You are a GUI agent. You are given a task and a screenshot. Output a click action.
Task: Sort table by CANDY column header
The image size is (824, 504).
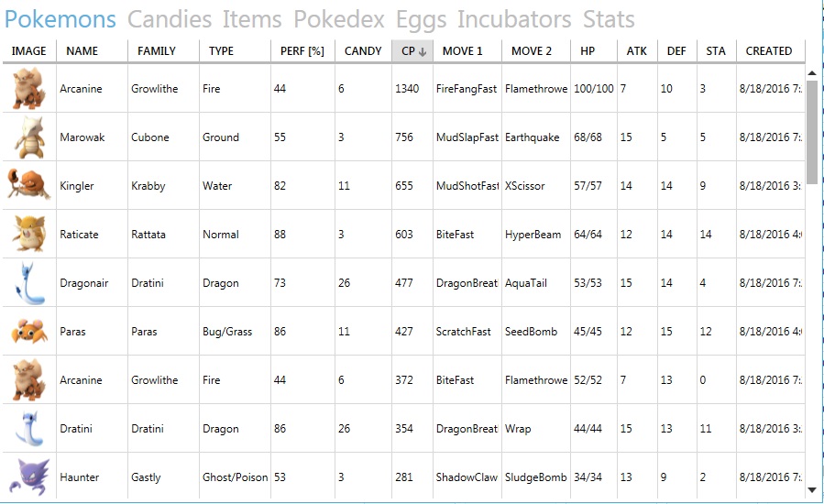363,51
